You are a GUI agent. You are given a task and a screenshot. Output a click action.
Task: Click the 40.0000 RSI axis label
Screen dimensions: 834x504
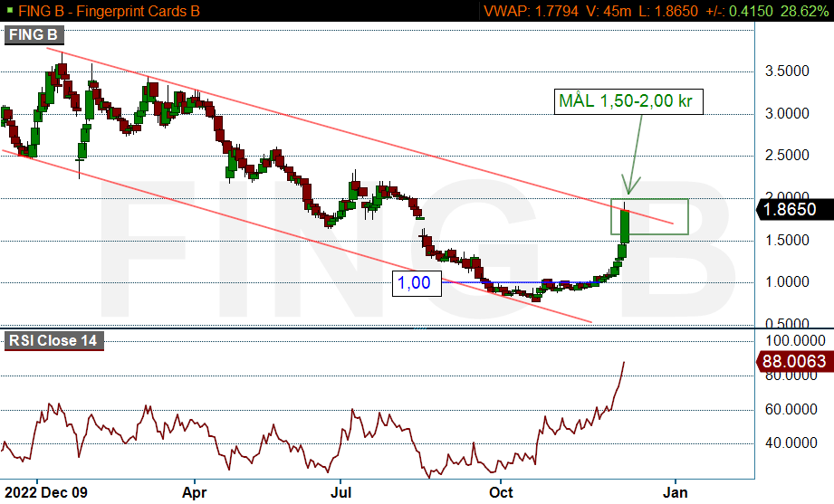point(791,442)
